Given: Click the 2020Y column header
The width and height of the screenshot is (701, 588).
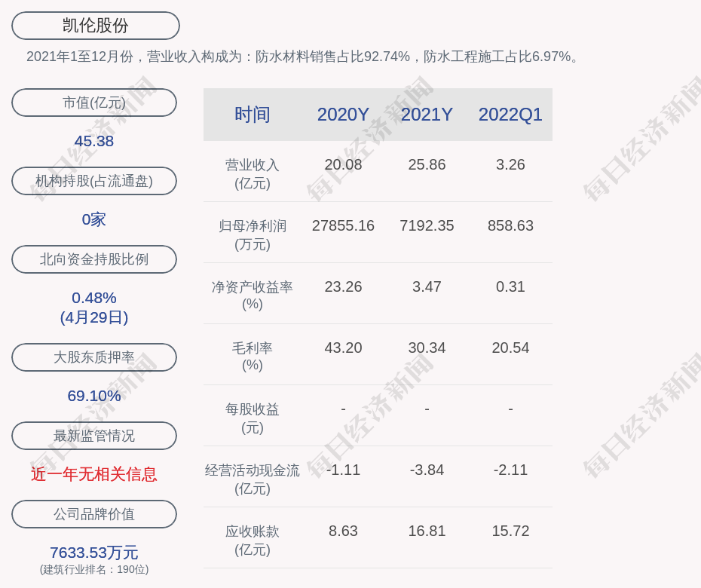Looking at the screenshot, I should pyautogui.click(x=343, y=115).
